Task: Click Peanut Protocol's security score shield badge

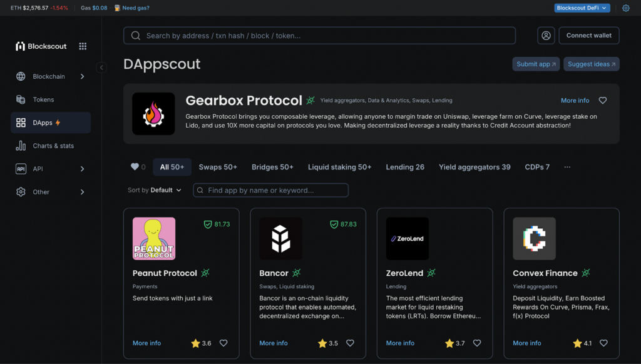Action: click(208, 223)
